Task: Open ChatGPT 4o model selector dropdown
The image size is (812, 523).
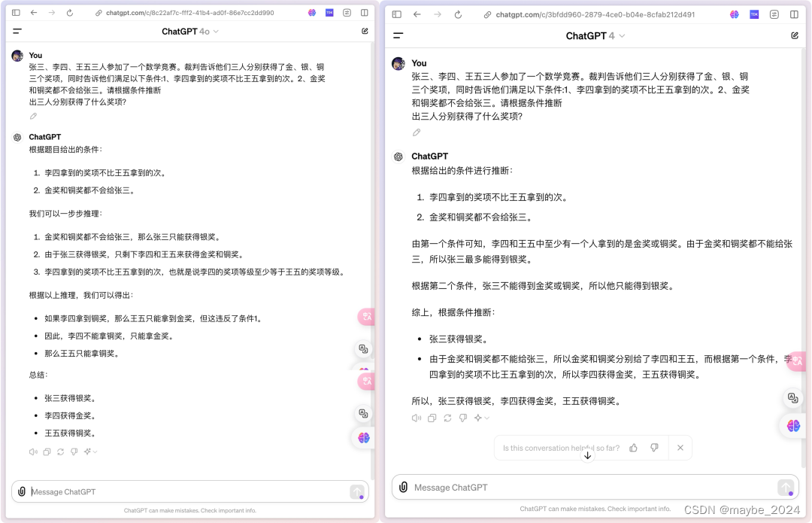Action: [190, 32]
